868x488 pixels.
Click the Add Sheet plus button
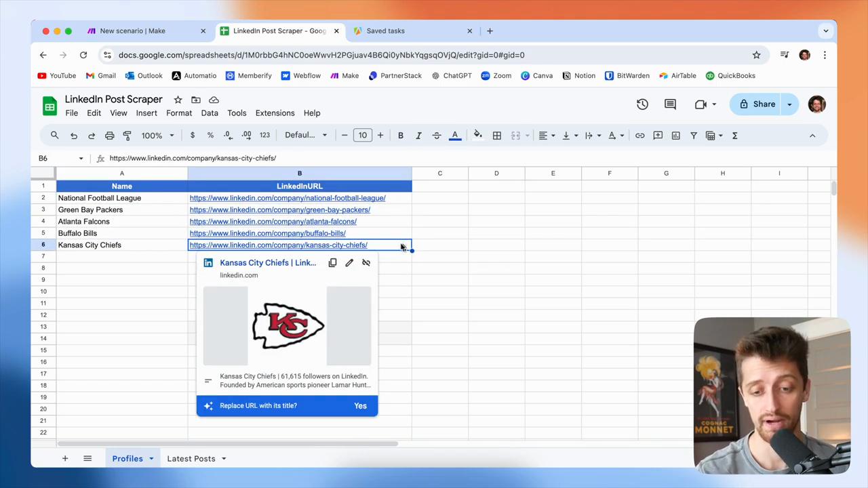(x=65, y=459)
